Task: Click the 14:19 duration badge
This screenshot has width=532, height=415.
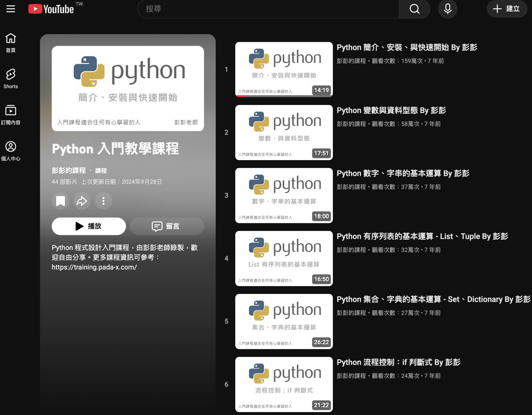Action: tap(321, 90)
